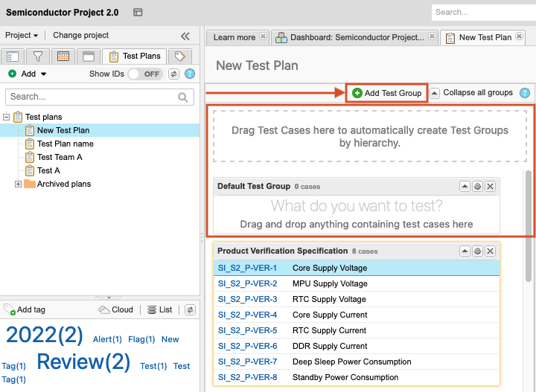Click the refresh icon beside Show IDs
This screenshot has width=536, height=392.
pyautogui.click(x=174, y=74)
